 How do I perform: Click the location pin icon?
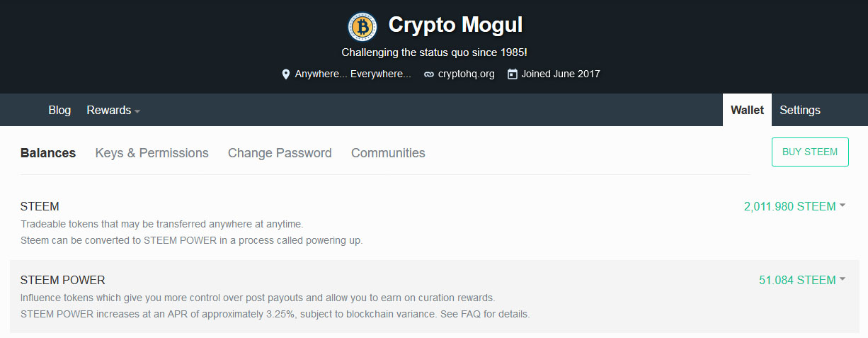(286, 74)
